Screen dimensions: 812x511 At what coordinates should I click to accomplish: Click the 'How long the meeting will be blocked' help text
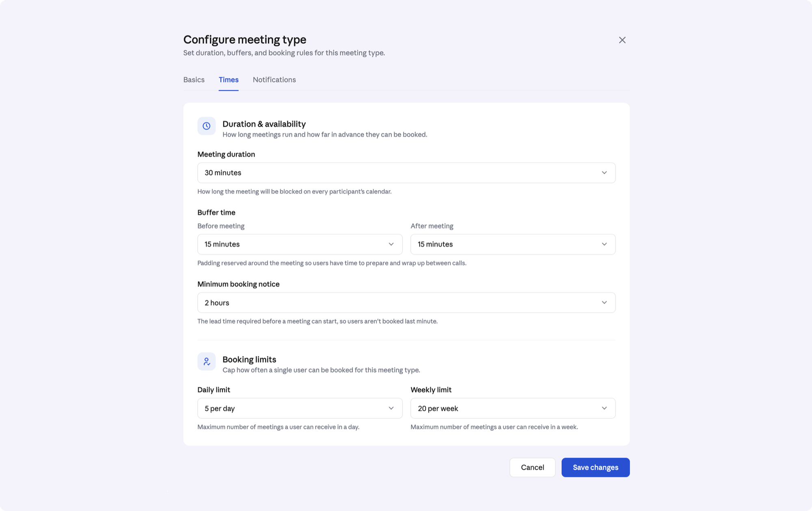tap(294, 192)
